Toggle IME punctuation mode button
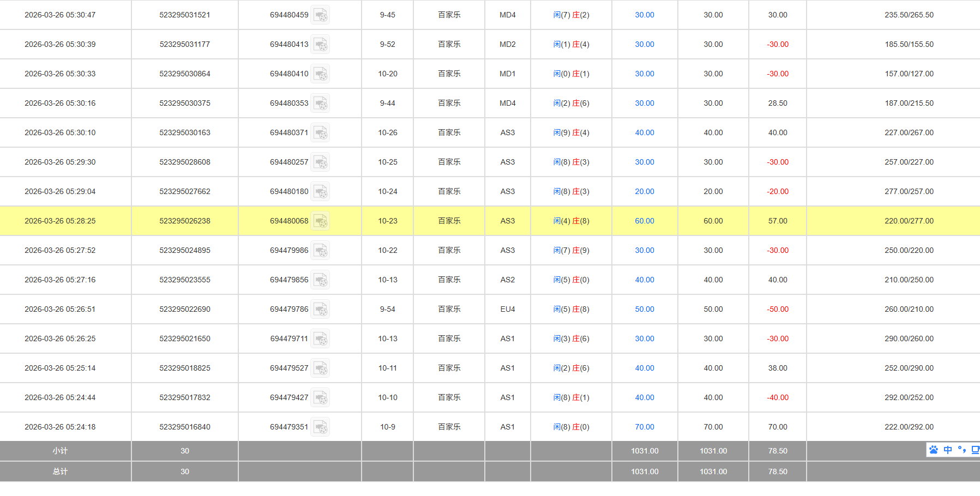This screenshot has width=980, height=496. (x=961, y=450)
